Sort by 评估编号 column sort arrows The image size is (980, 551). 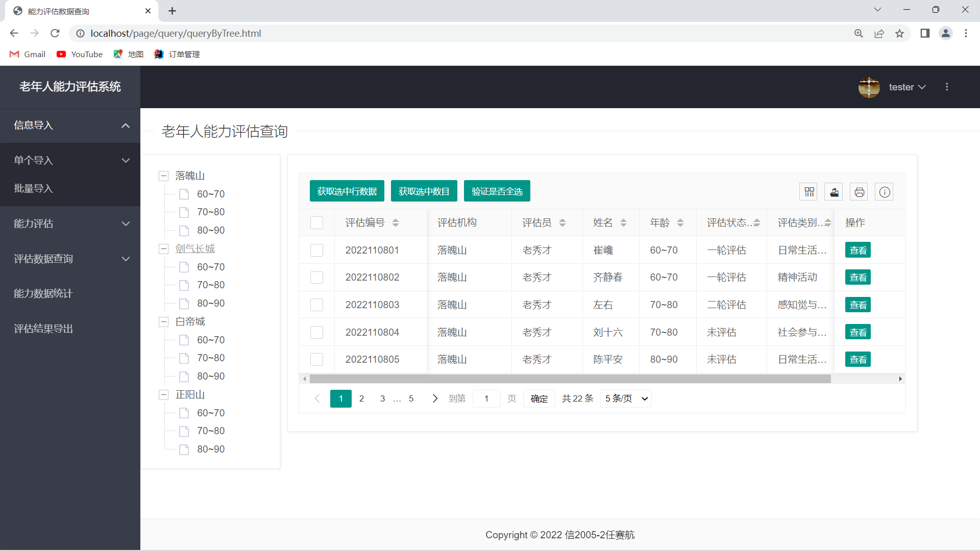pos(396,223)
